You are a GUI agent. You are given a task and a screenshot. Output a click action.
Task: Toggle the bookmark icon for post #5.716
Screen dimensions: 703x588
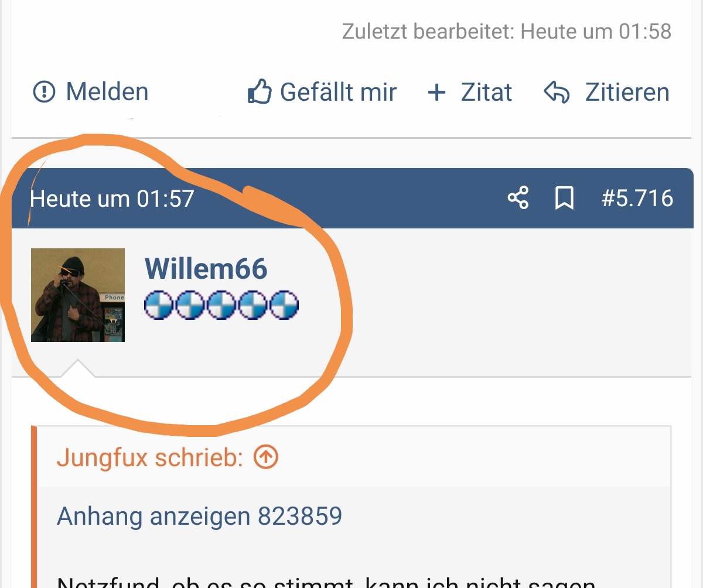pos(564,199)
